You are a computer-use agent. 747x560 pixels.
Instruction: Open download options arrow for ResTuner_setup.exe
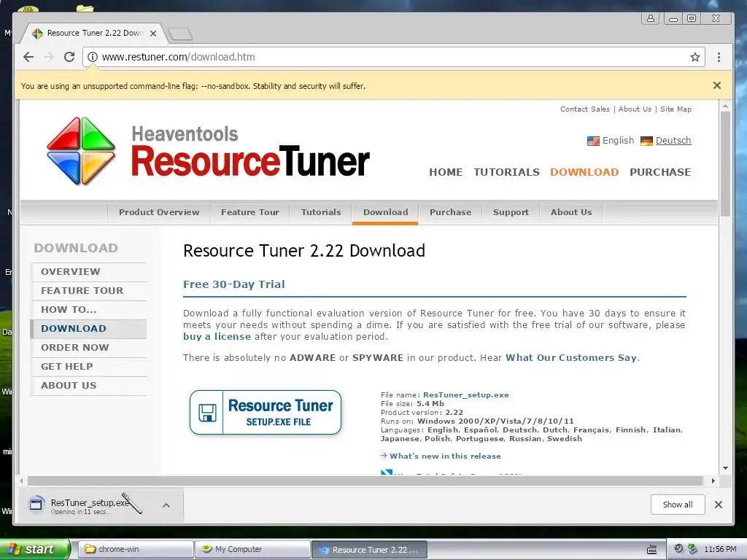point(166,505)
